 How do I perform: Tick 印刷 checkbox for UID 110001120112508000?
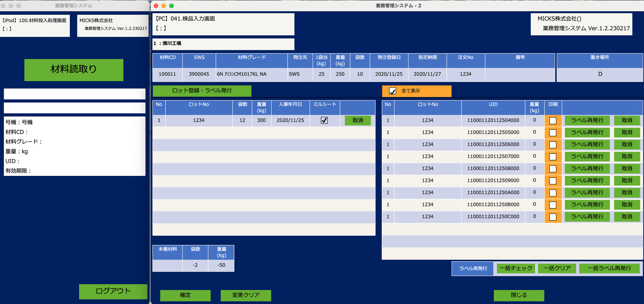coord(552,169)
